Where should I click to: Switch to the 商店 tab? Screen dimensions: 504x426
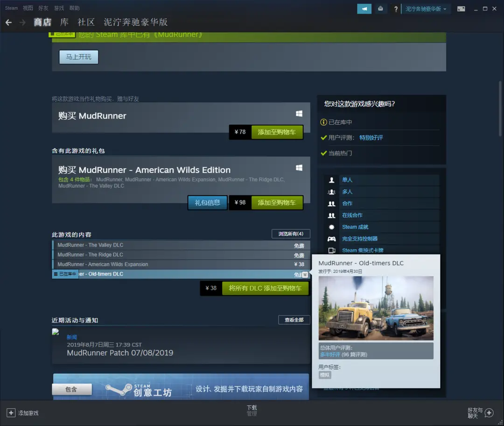(x=42, y=22)
